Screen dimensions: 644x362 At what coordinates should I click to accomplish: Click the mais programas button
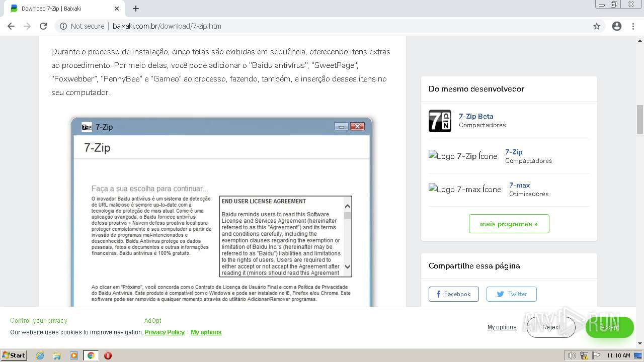(509, 224)
